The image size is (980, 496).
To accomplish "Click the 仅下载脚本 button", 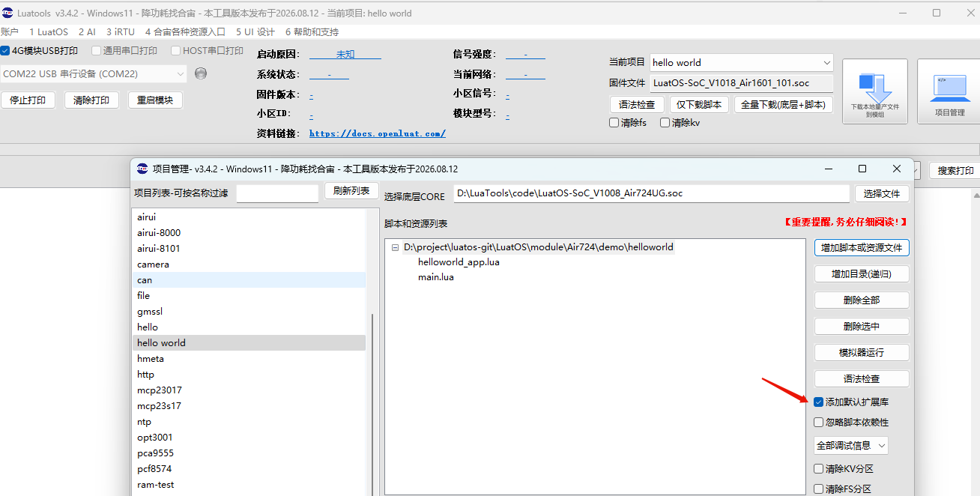I will [699, 105].
